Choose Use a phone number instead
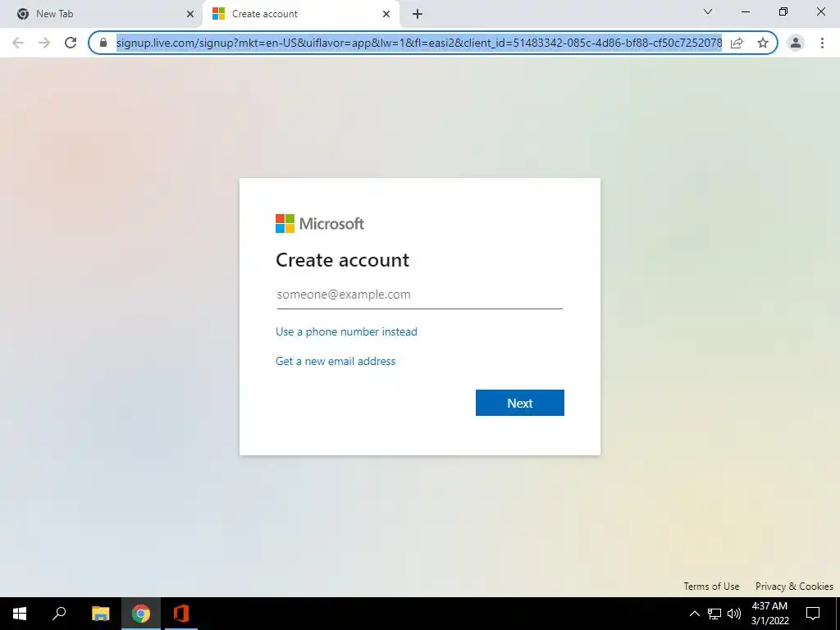 pyautogui.click(x=346, y=331)
